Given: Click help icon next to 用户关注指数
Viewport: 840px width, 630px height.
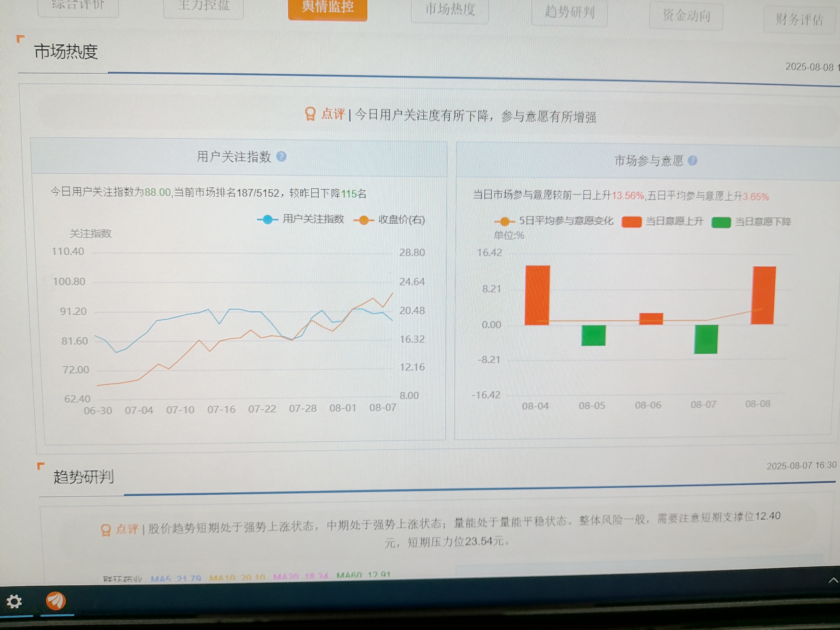Looking at the screenshot, I should pyautogui.click(x=281, y=157).
